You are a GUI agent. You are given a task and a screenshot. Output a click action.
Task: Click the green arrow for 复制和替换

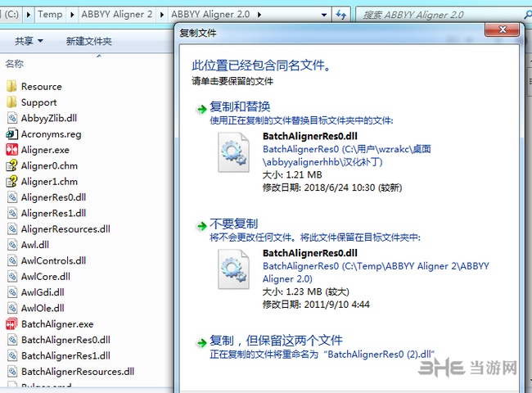[x=202, y=109]
